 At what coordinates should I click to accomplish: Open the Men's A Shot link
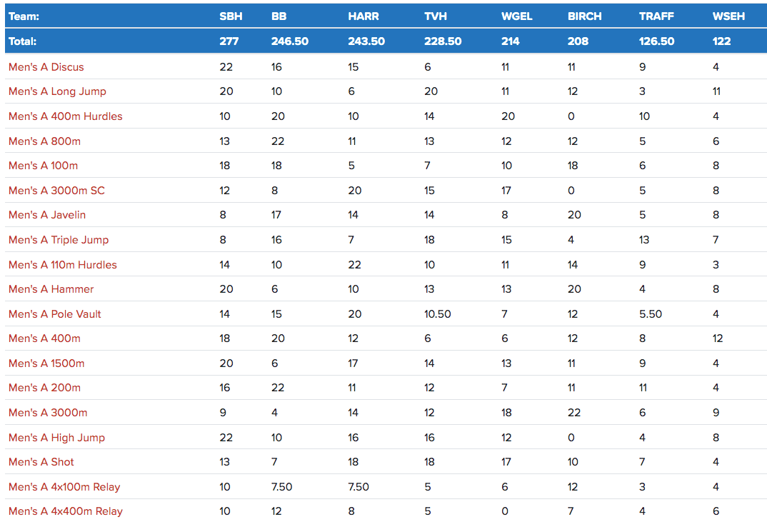coord(41,462)
